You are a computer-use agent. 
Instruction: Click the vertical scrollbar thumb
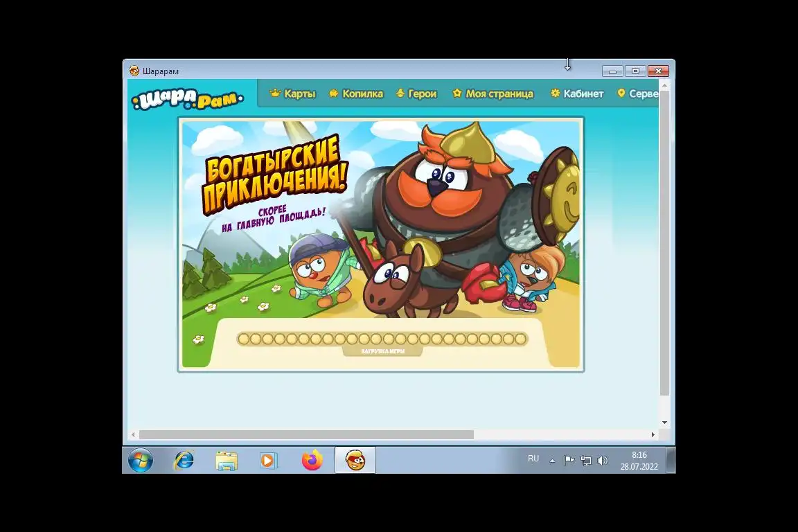(665, 243)
